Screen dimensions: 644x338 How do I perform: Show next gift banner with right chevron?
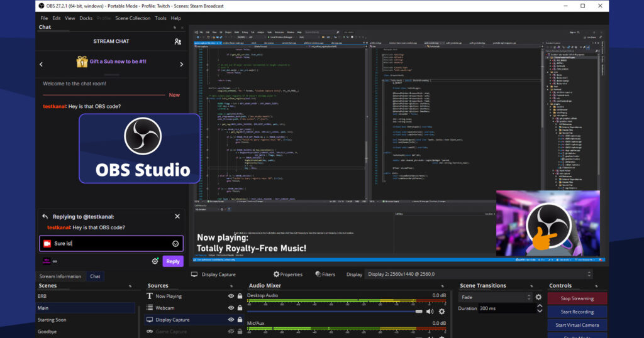click(x=182, y=64)
